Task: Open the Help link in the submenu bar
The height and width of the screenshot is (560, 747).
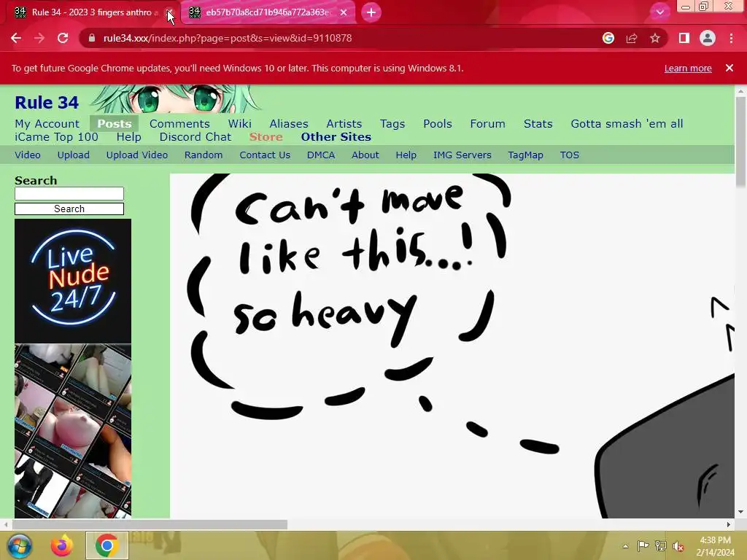Action: [x=406, y=155]
